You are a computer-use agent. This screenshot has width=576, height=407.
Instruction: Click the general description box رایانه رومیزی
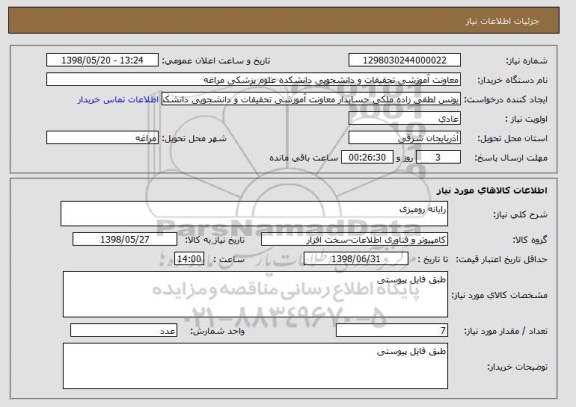coord(254,213)
